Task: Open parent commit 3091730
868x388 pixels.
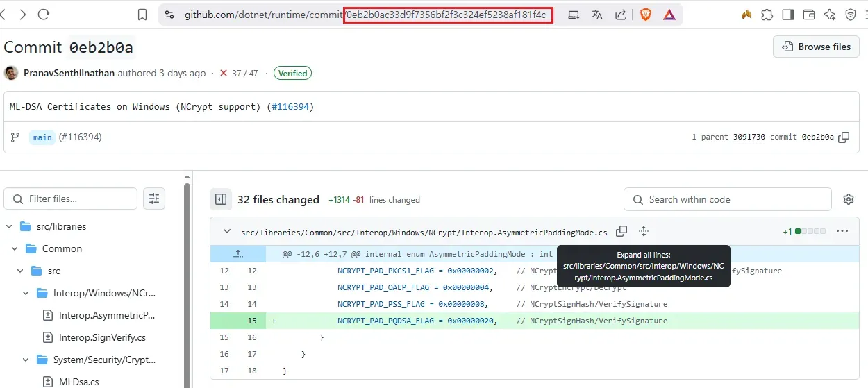Action: (x=749, y=137)
